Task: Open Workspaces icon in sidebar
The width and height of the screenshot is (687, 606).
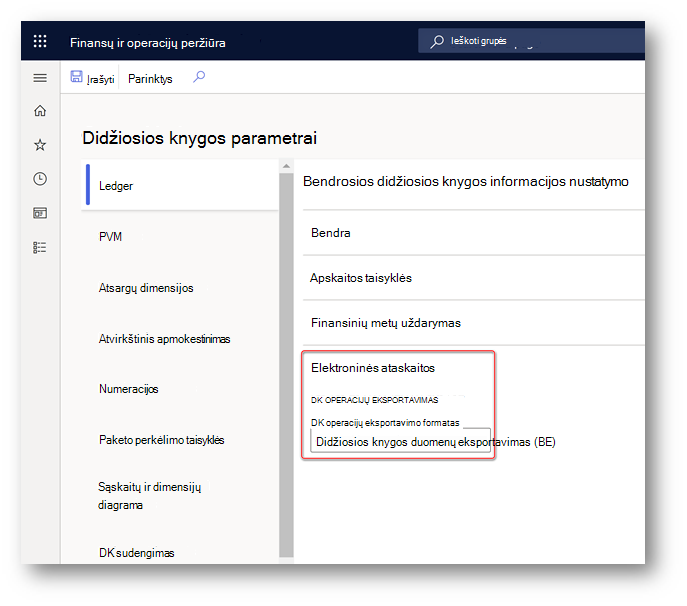Action: click(x=40, y=213)
